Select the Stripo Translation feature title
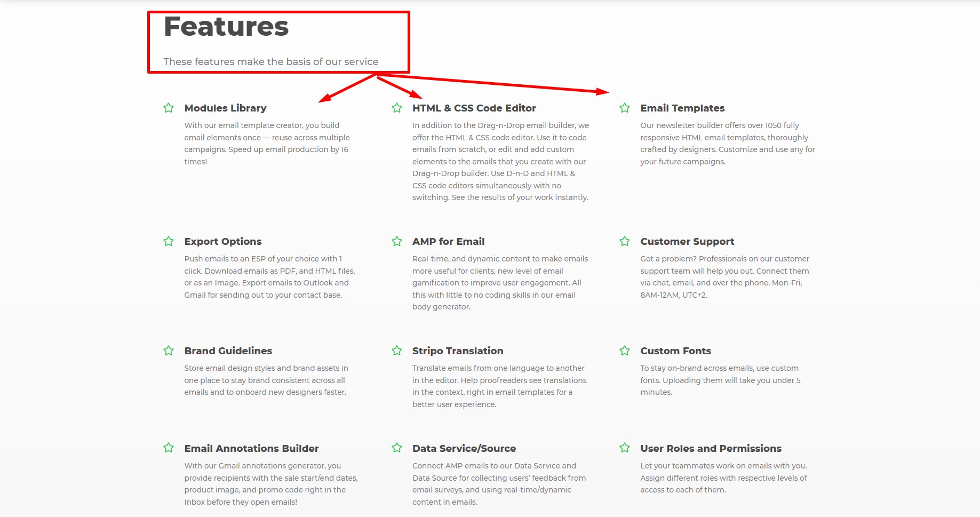 point(458,351)
